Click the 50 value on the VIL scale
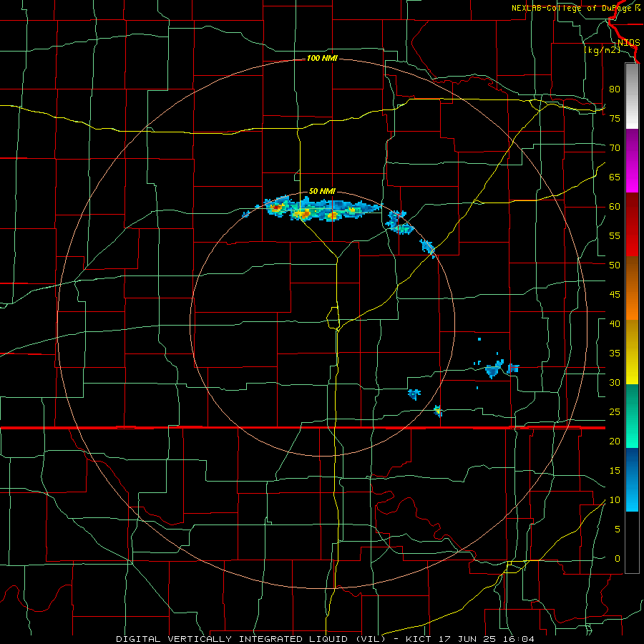Image resolution: width=644 pixels, height=644 pixels. 615,265
